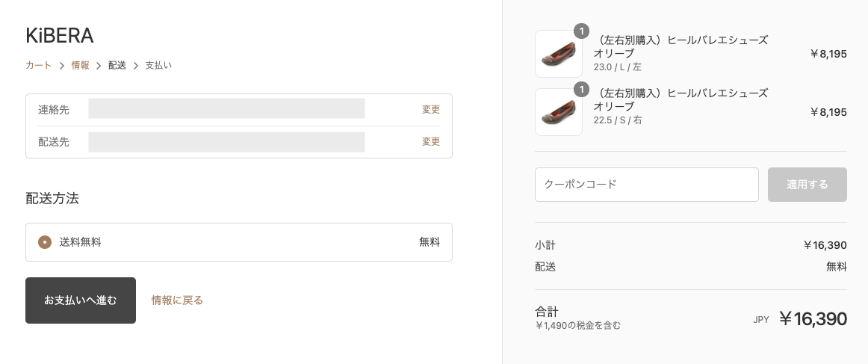The height and width of the screenshot is (364, 868).
Task: Select the 支払い breadcrumb step
Action: 158,66
